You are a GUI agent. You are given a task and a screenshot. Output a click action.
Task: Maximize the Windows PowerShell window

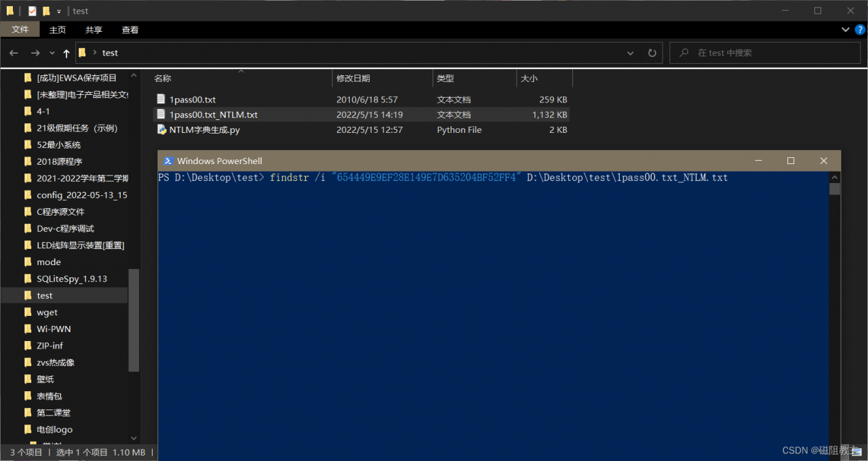(x=791, y=161)
